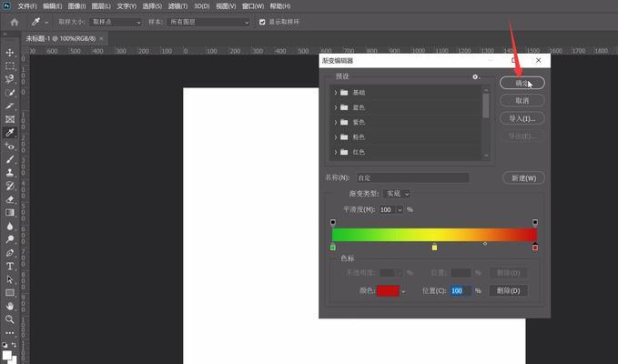
Task: Open the presets gear menu in Gradient Editor
Action: pos(475,76)
